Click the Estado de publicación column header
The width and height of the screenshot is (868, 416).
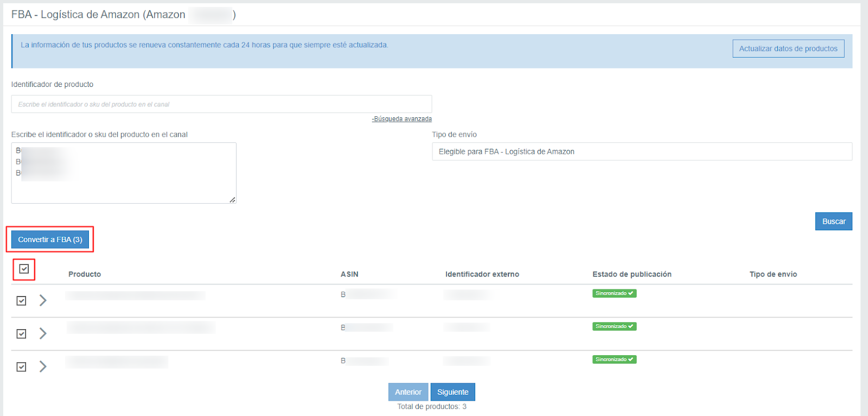point(632,274)
